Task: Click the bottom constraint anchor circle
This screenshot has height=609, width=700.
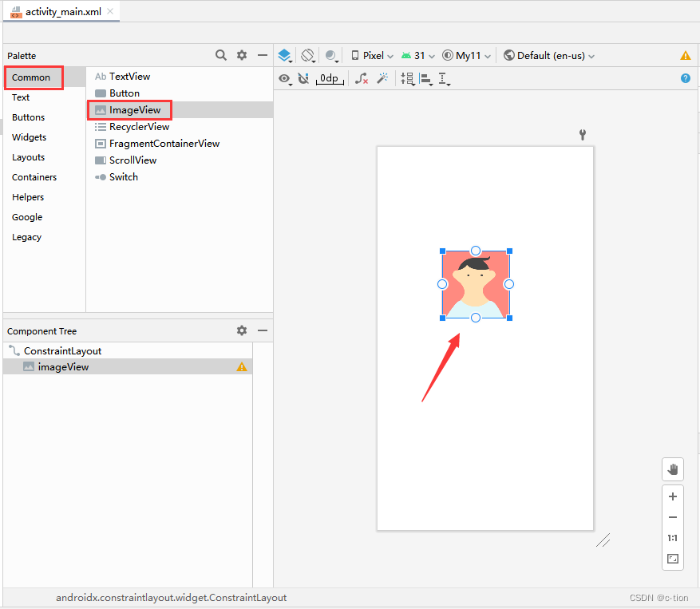Action: click(476, 318)
